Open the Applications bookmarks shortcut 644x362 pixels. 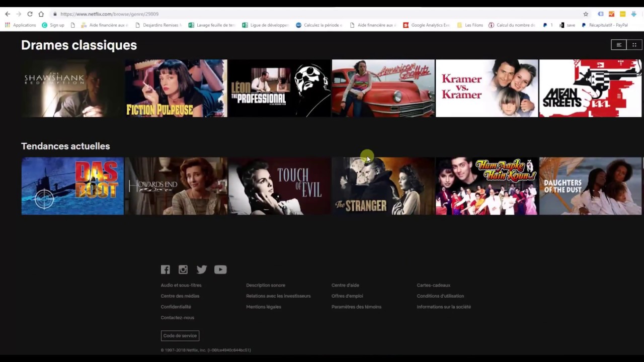(21, 25)
